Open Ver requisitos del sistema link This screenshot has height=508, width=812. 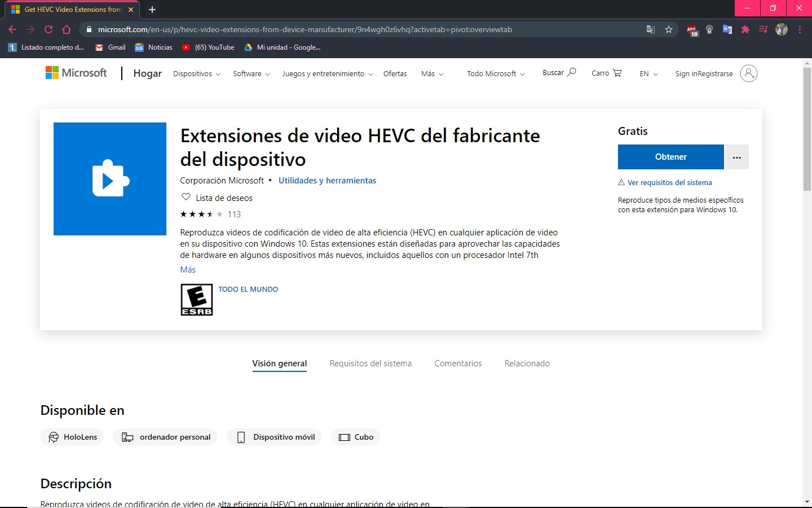tap(670, 182)
